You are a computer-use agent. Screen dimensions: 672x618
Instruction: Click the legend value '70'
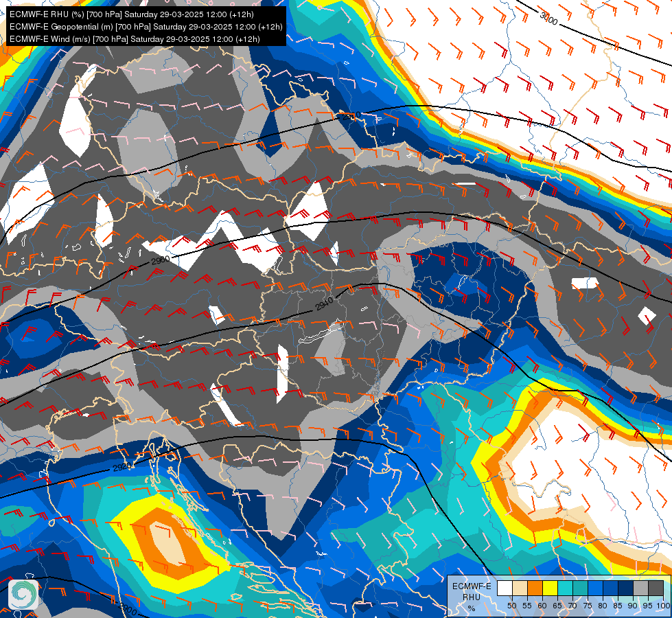pos(572,606)
